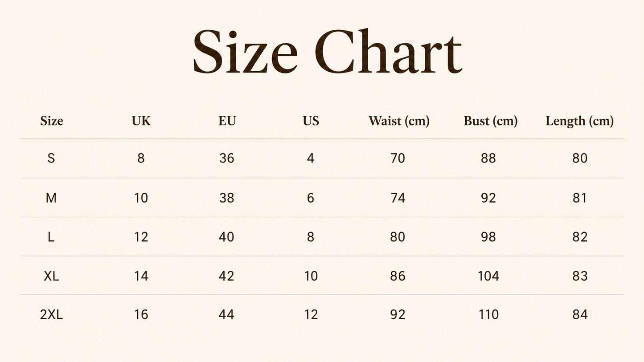Screen dimensions: 644x362
Task: Click the L size row label
Action: pyautogui.click(x=51, y=237)
